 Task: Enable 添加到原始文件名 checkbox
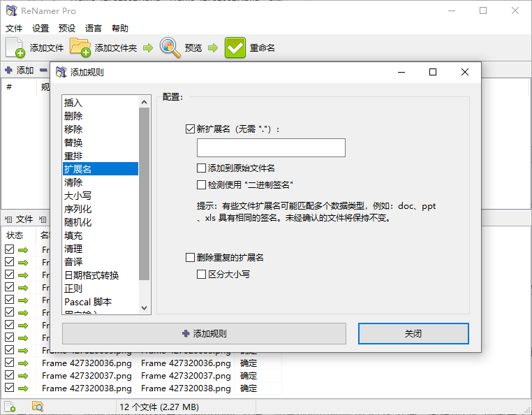201,168
